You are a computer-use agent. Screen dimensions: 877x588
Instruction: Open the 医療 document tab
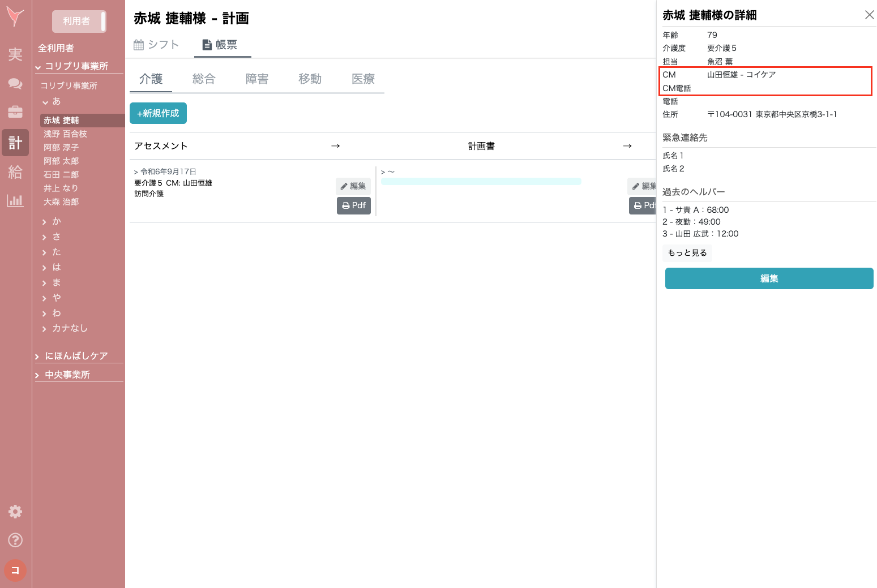362,79
